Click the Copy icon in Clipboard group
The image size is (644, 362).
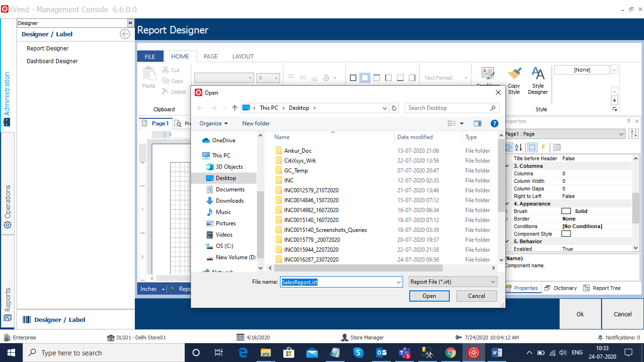pos(165,81)
